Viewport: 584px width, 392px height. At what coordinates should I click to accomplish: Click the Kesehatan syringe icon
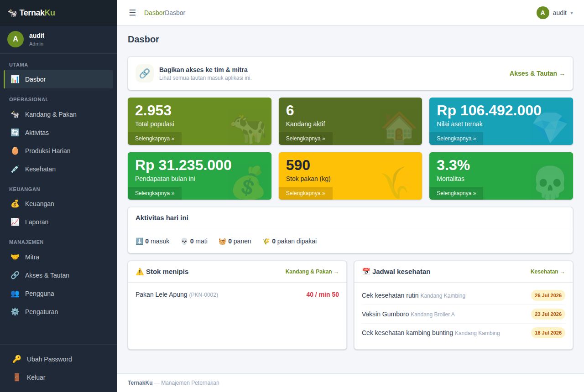point(15,169)
